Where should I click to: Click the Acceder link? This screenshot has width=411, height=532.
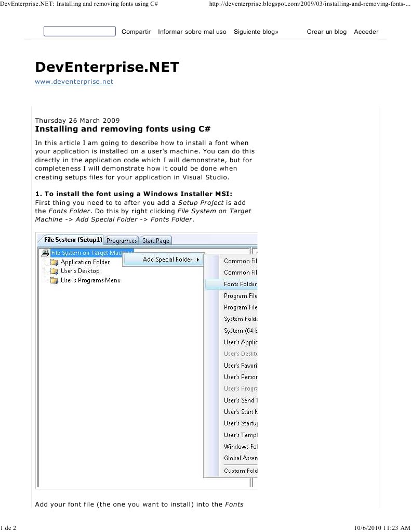coord(366,32)
